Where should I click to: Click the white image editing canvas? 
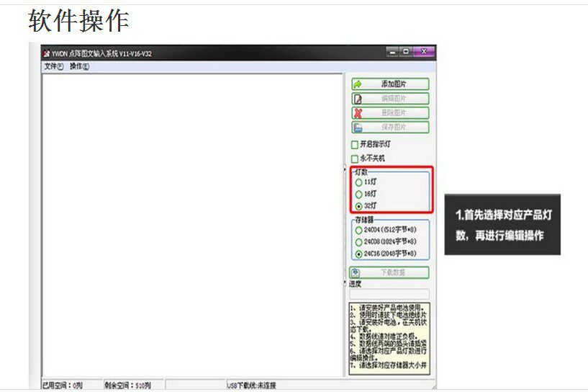[x=193, y=226]
